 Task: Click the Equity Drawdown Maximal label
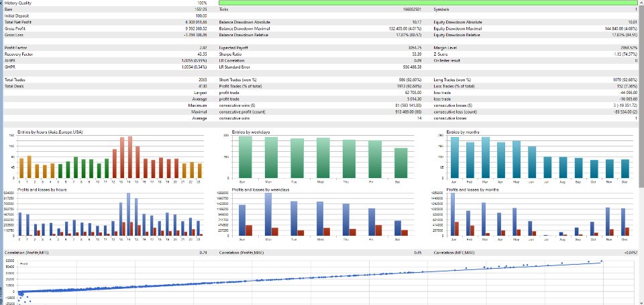(x=458, y=29)
